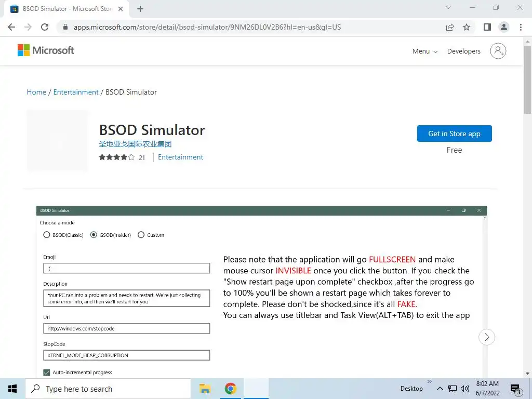Click the browser forward arrow

click(x=28, y=27)
